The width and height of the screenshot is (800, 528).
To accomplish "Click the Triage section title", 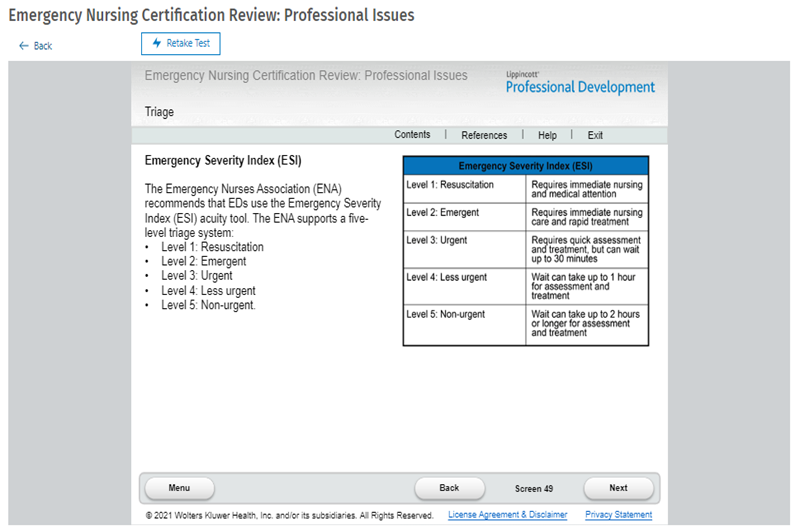I will 159,112.
